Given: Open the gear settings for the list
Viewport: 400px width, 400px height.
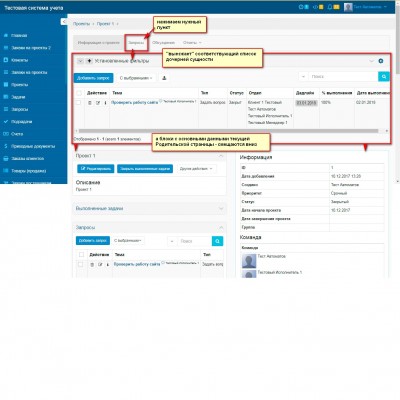Looking at the screenshot, I should click(x=381, y=61).
